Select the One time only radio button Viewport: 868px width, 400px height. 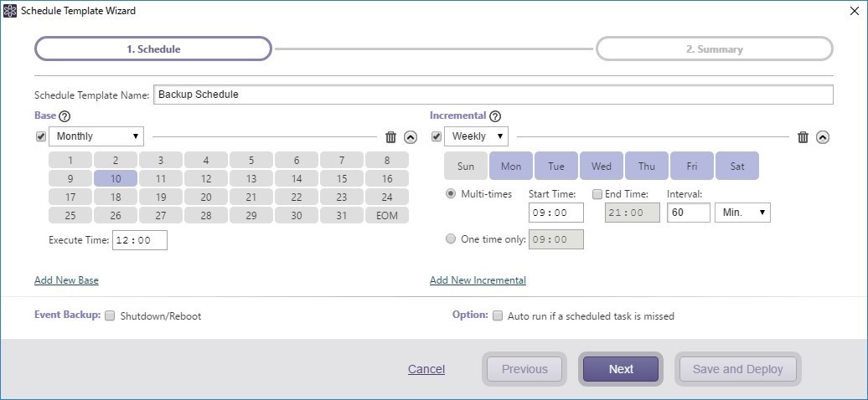click(x=452, y=238)
